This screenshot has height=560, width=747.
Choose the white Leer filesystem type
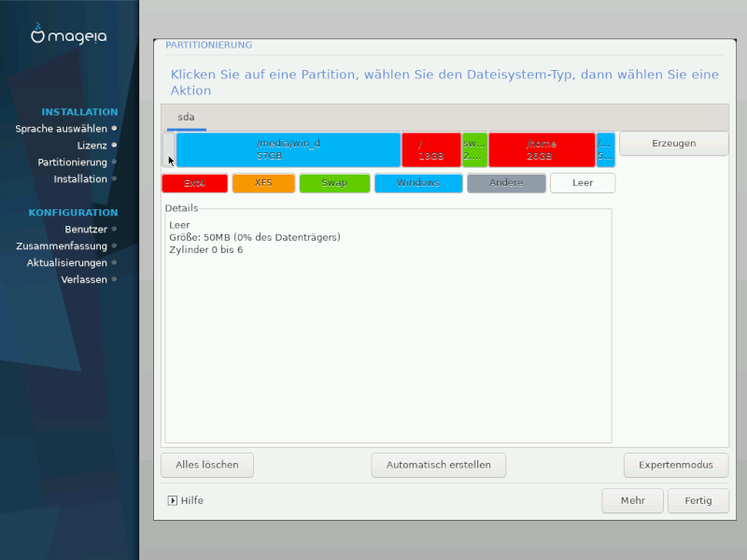coord(583,183)
